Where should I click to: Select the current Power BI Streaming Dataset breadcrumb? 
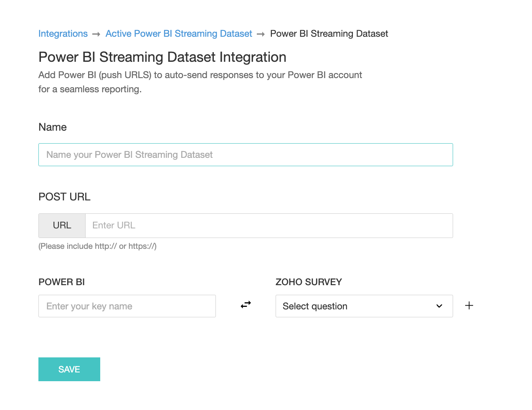coord(329,34)
